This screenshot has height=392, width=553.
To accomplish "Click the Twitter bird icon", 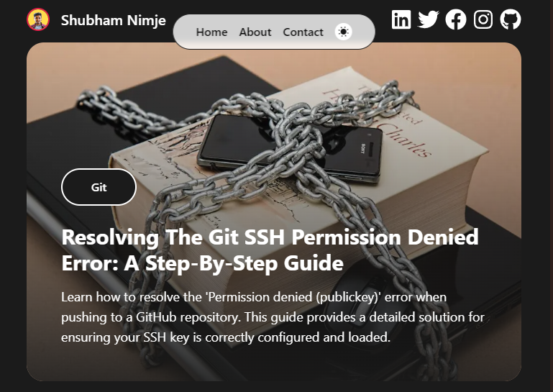I will (x=428, y=19).
